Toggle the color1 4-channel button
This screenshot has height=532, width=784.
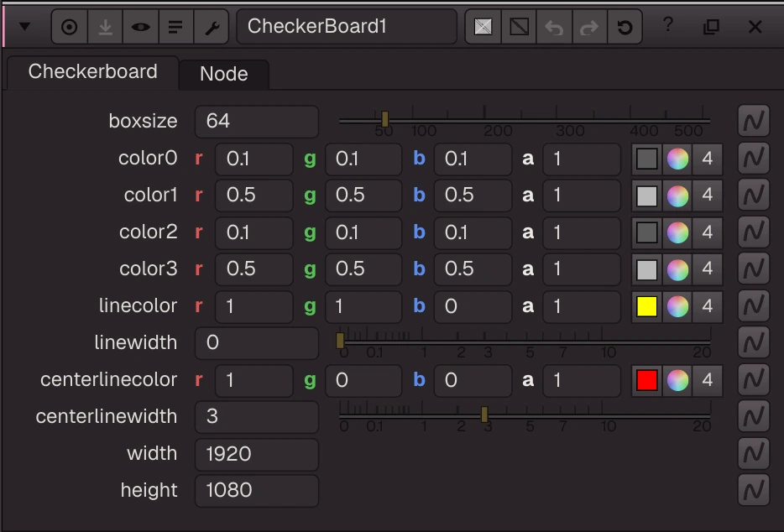click(707, 196)
